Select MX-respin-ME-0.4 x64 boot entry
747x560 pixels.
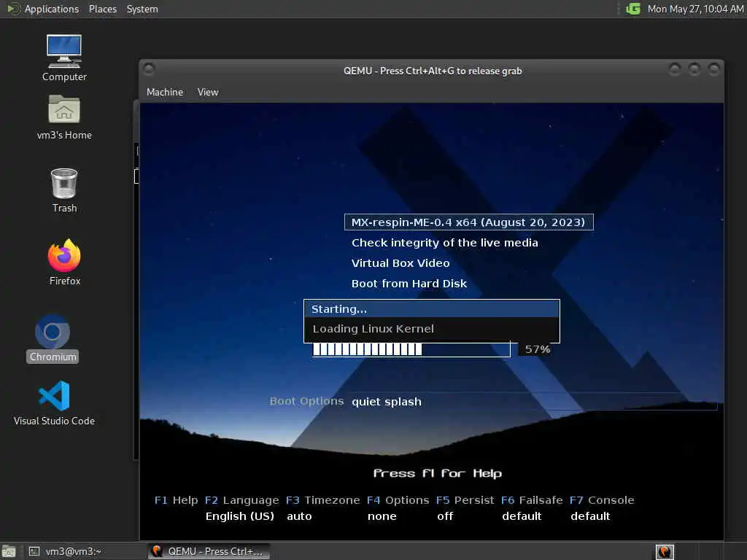tap(468, 222)
